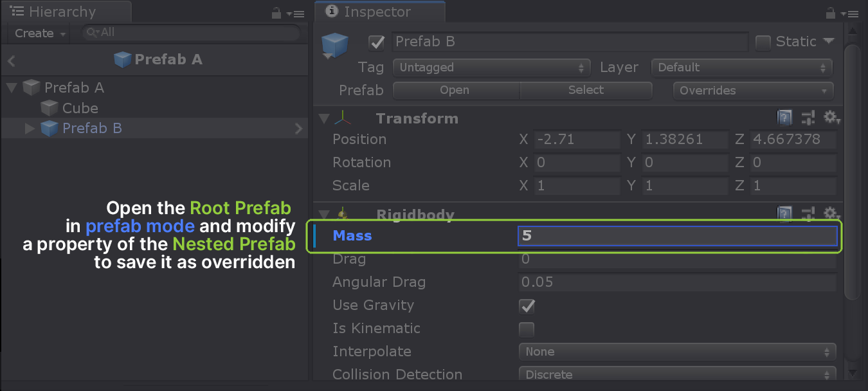The width and height of the screenshot is (868, 391).
Task: Open the Untagged tag dropdown
Action: tap(491, 67)
